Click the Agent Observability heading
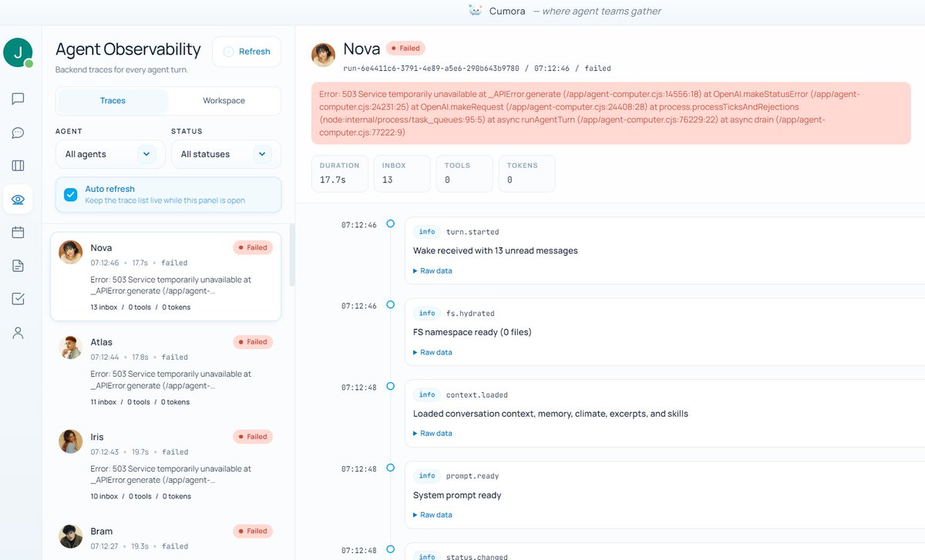The height and width of the screenshot is (560, 925). 128,50
